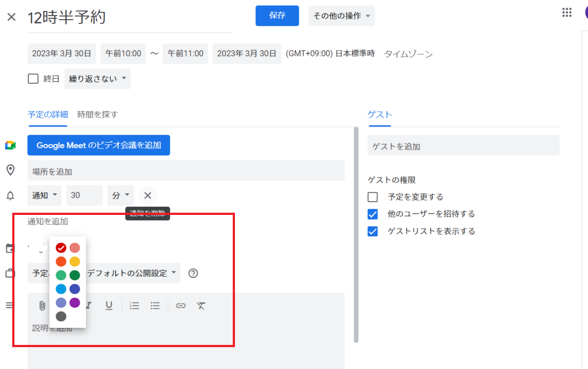Choose the yellow color swatch

click(x=75, y=262)
